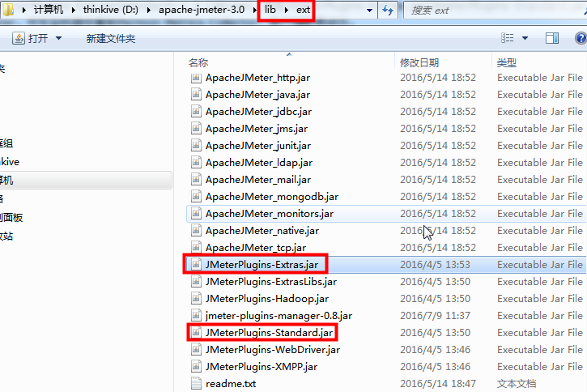Image resolution: width=587 pixels, height=392 pixels.
Task: Select file name JMeterPlugins-ExtrasLibs.jar
Action: (x=271, y=282)
